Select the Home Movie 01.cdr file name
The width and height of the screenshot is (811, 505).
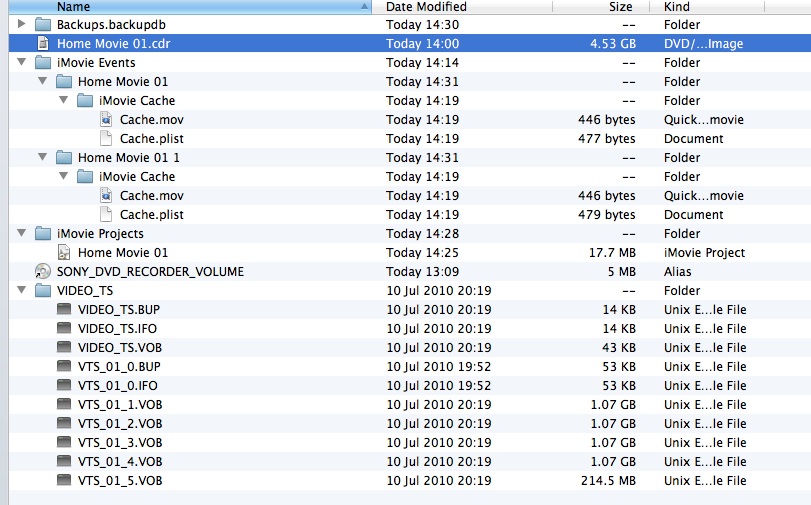coord(113,43)
